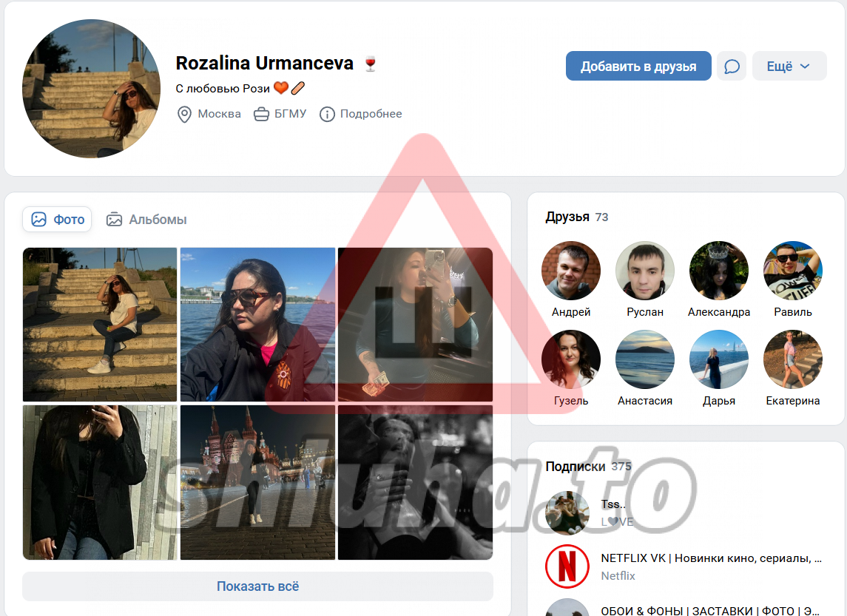This screenshot has height=616, width=847.
Task: Open the message chat bubble icon
Action: coord(732,67)
